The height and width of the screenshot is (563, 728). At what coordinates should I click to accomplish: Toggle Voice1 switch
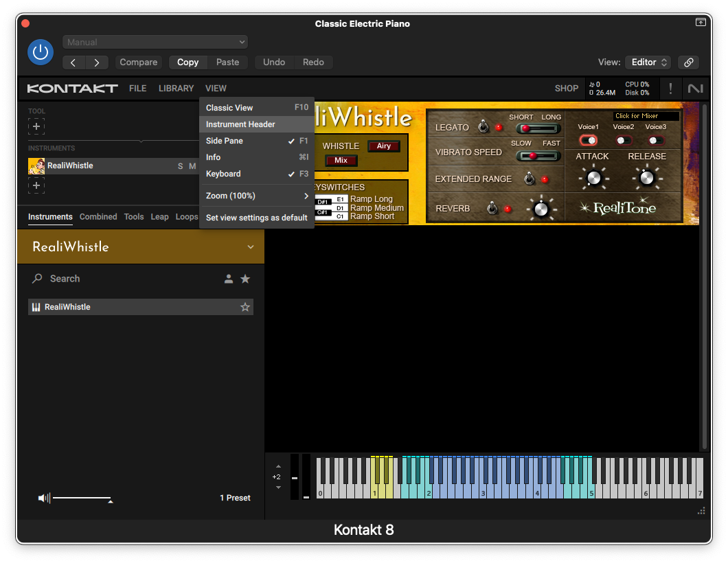point(589,140)
